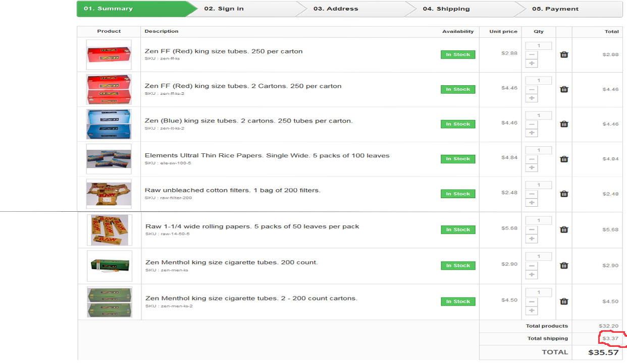627x364 pixels.
Task: Open Elements Ultral Thin Rice Papers link
Action: [267, 156]
